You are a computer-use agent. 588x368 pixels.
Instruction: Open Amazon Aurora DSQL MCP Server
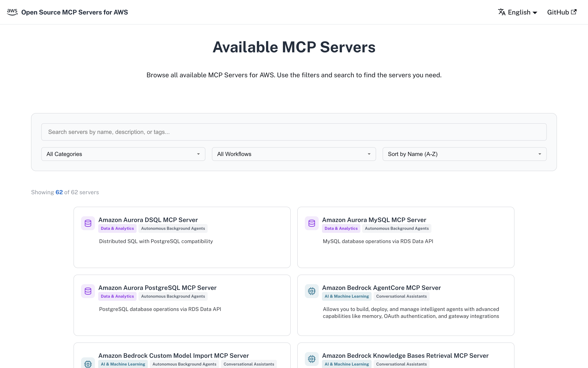point(148,220)
